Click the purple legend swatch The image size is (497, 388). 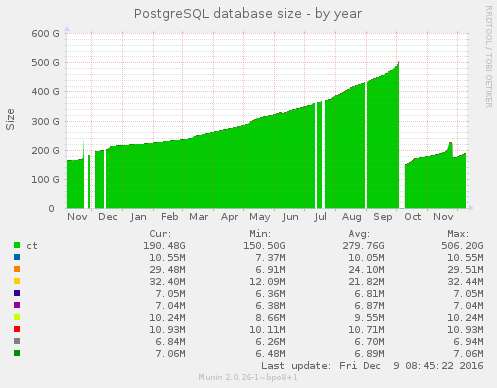(x=17, y=305)
